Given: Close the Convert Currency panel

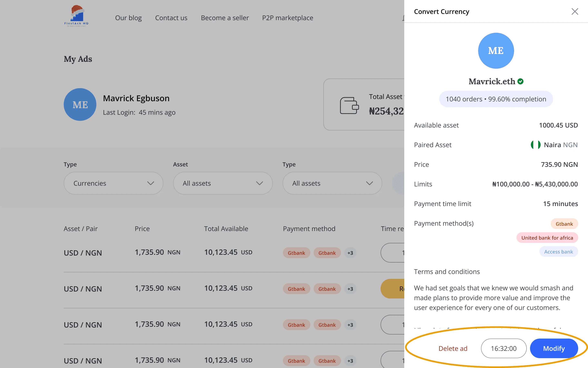Looking at the screenshot, I should click(x=575, y=11).
